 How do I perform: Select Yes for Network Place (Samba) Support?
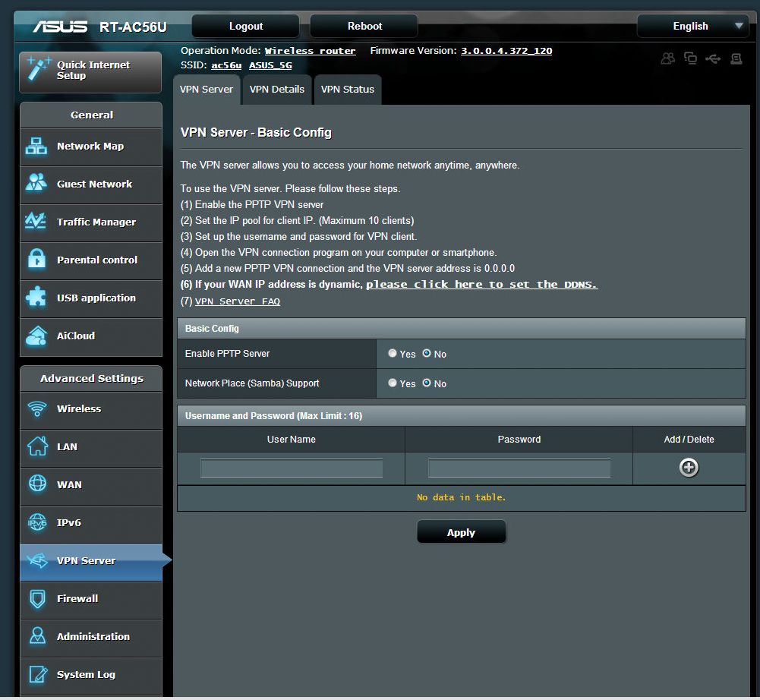pos(392,383)
